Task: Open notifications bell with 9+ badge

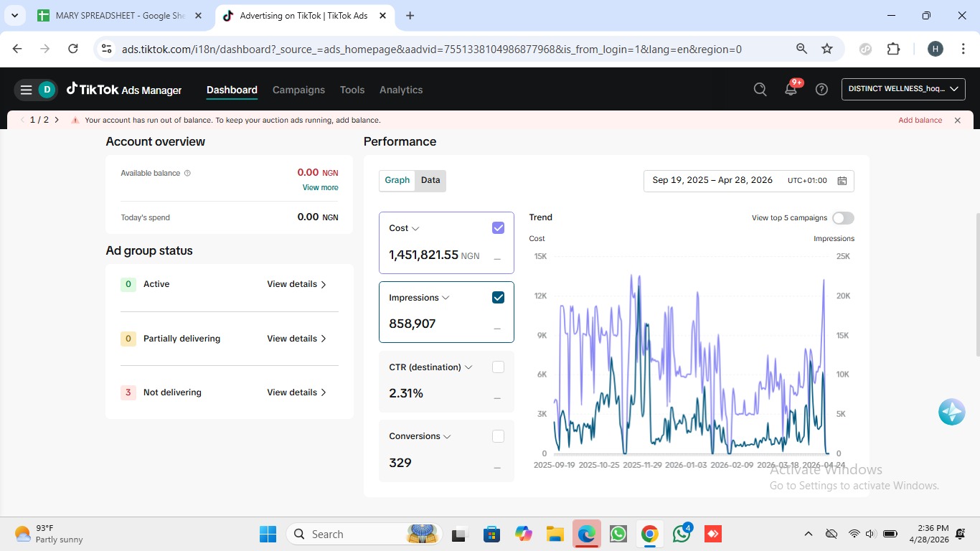Action: [x=791, y=90]
